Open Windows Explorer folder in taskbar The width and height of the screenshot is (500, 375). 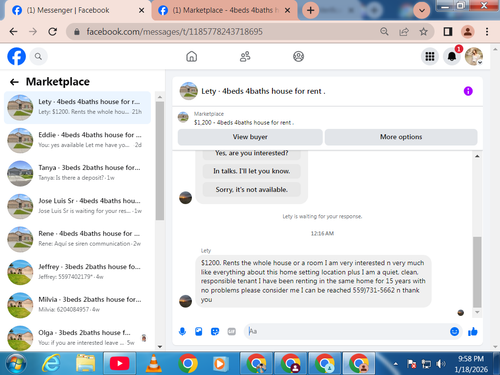(85, 363)
